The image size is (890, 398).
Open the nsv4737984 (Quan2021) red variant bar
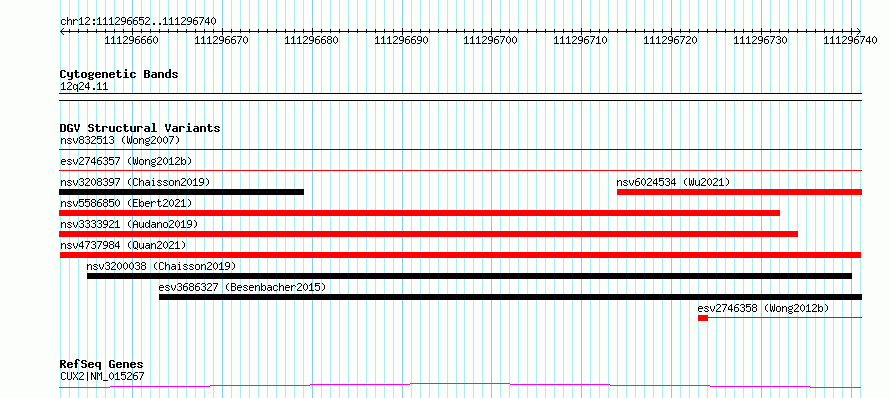coord(461,255)
